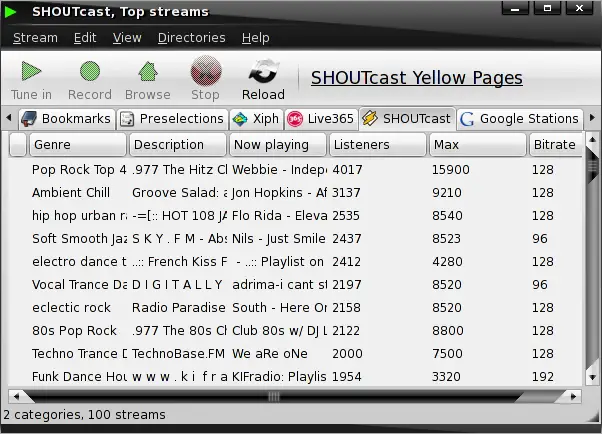Click horizontal scrollbar right arrow
The width and height of the screenshot is (602, 434).
tap(574, 396)
